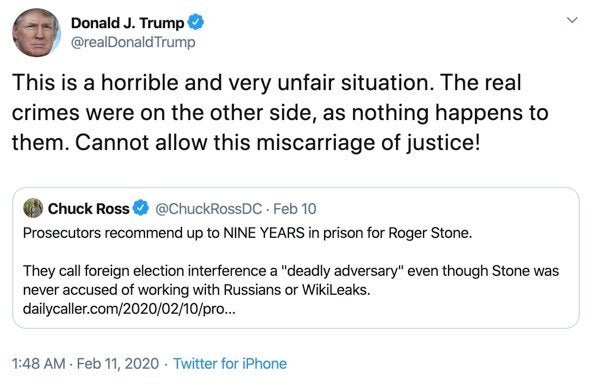This screenshot has height=384, width=592.
Task: Click the words NINE YEARS in the quoted tweet
Action: click(x=264, y=233)
